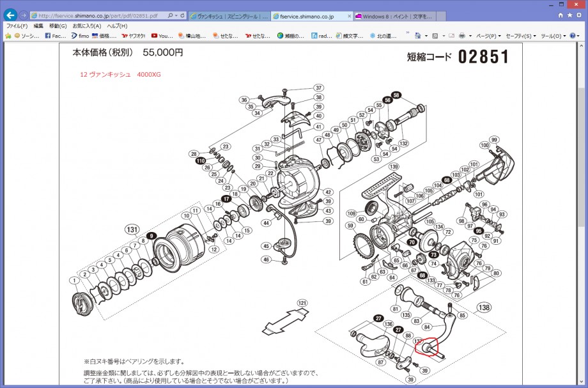
Task: Click the RSS feeds icon in command bar
Action: [x=435, y=36]
